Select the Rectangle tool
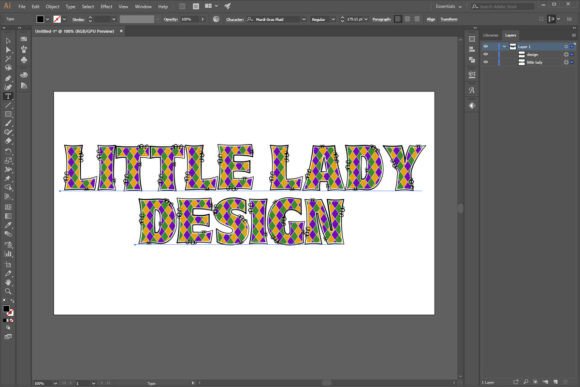 [x=8, y=114]
